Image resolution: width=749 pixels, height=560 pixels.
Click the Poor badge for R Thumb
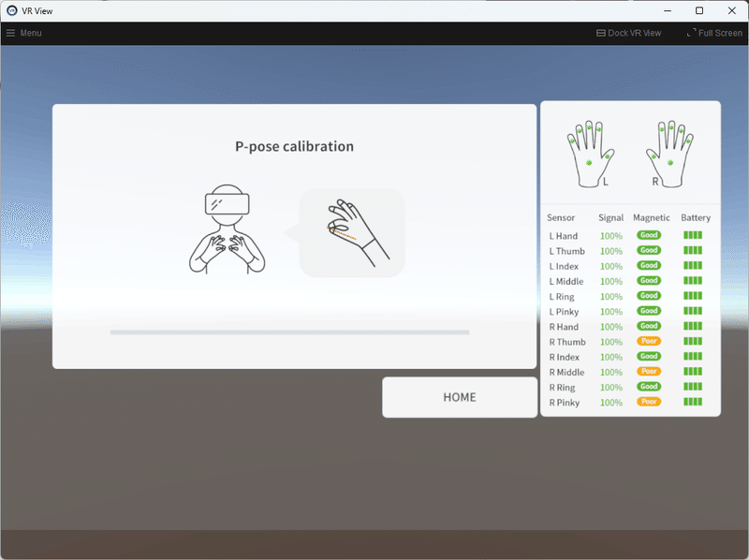[x=649, y=341]
